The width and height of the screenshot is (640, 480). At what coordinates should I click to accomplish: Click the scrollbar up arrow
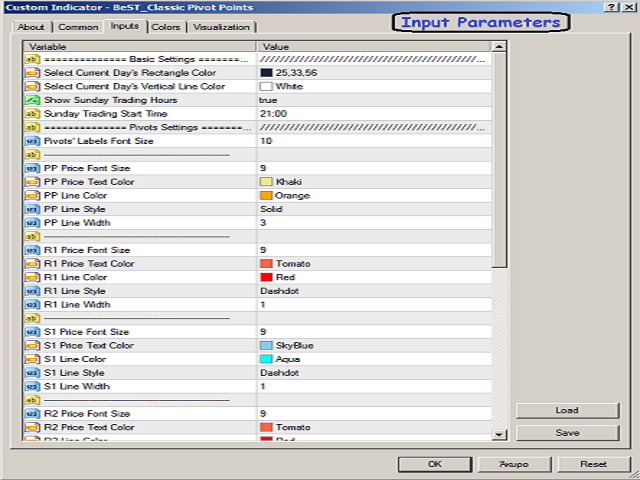click(x=499, y=47)
